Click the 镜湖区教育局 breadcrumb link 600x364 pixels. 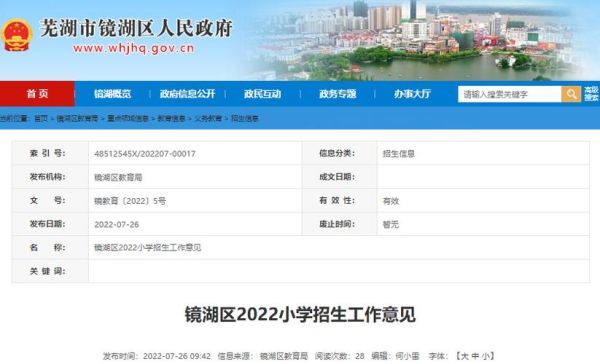click(77, 119)
